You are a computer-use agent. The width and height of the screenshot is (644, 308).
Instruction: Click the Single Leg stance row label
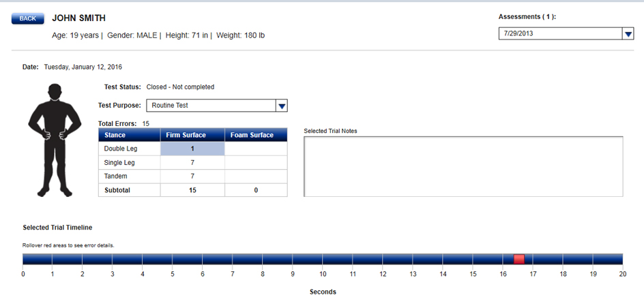119,162
